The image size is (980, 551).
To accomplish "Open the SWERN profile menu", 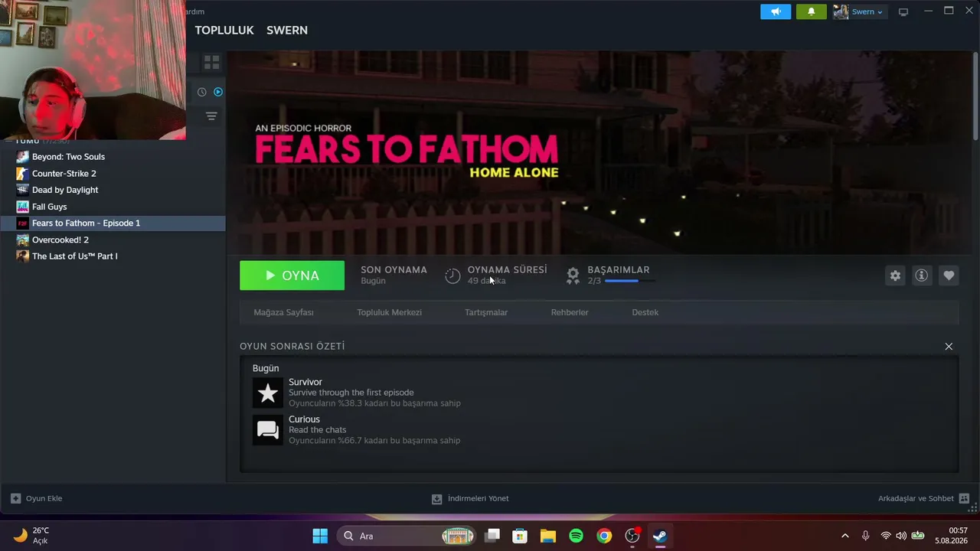I will click(x=287, y=30).
